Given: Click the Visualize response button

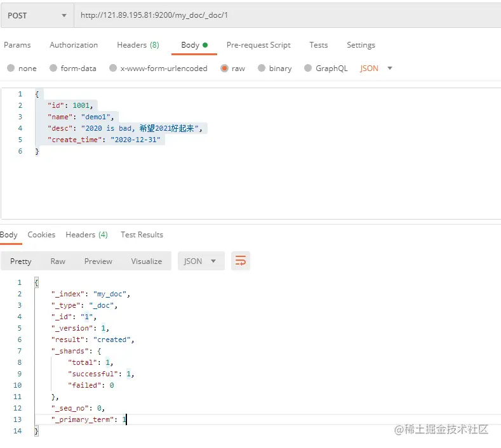Looking at the screenshot, I should point(147,261).
